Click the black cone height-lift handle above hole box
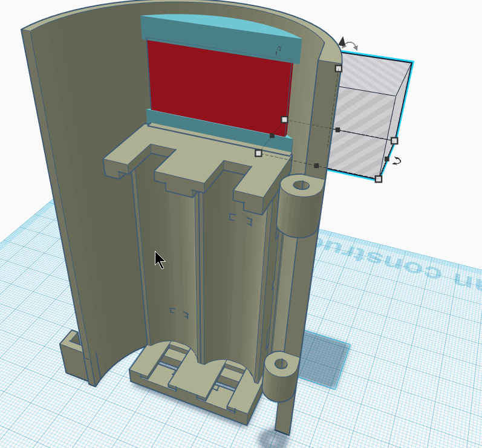The width and height of the screenshot is (482, 448). 342,42
